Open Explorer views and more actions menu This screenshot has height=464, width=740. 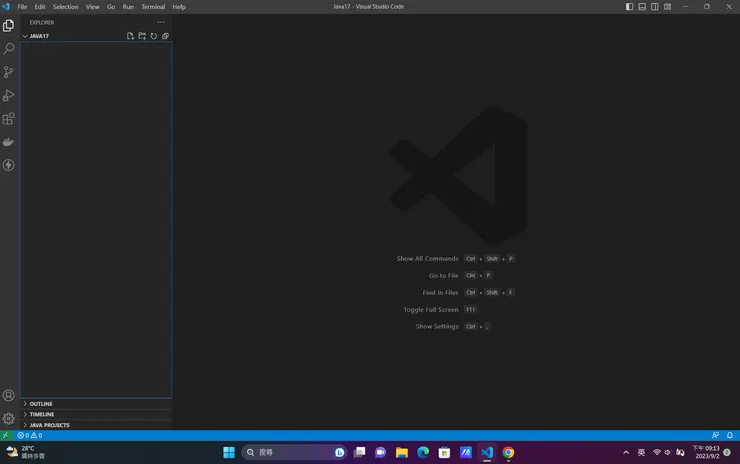(161, 22)
